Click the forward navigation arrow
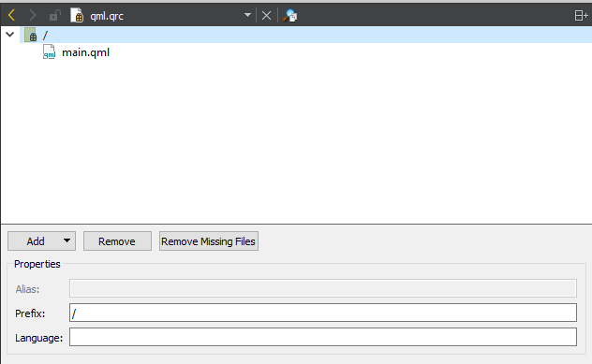 (x=33, y=16)
